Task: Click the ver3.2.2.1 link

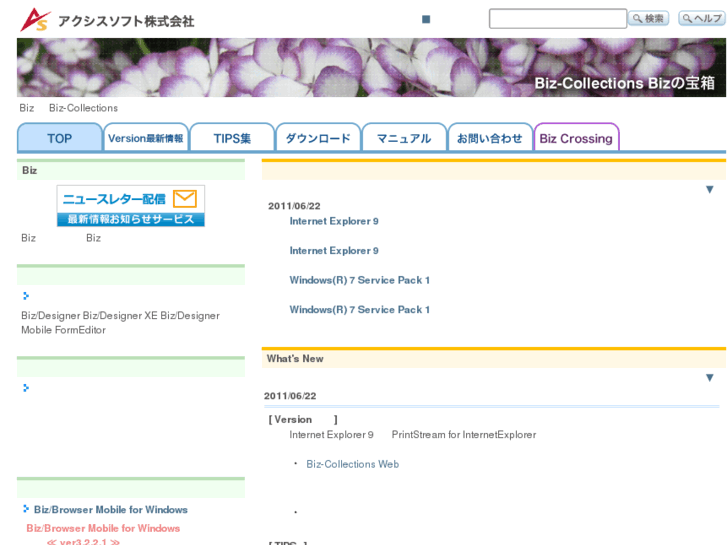Action: [x=83, y=541]
